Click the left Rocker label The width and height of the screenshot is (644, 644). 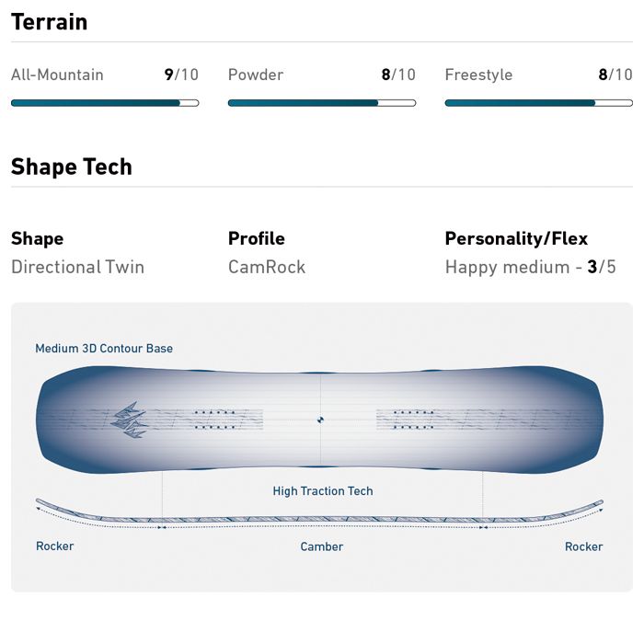(x=55, y=546)
